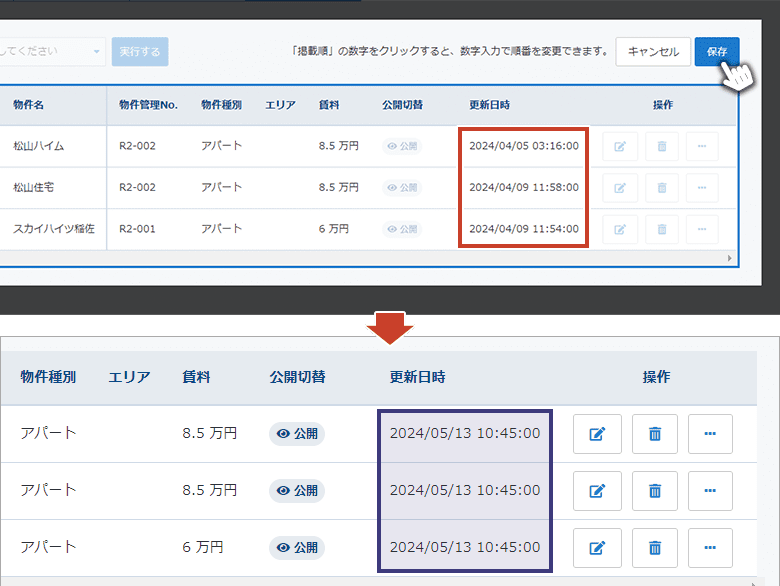780x586 pixels.
Task: Toggle 公開 status in first row of lower table
Action: [297, 434]
